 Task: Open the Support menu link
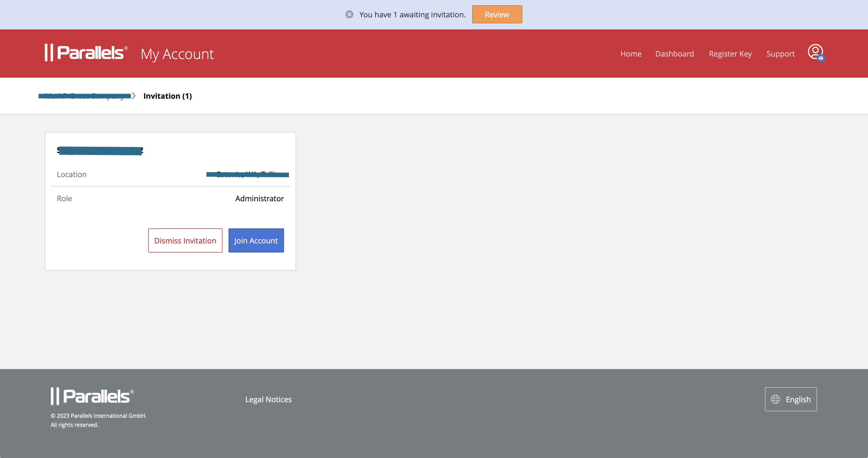point(780,54)
